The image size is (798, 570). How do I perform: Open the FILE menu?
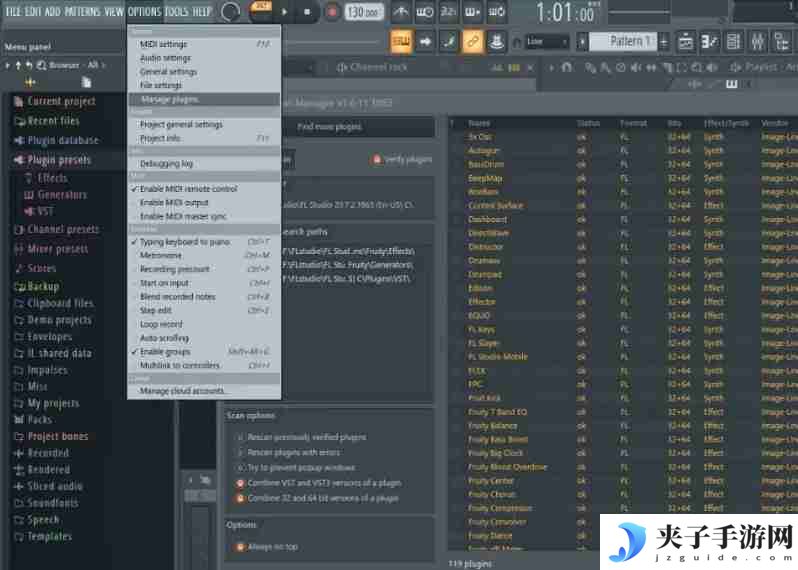point(13,11)
